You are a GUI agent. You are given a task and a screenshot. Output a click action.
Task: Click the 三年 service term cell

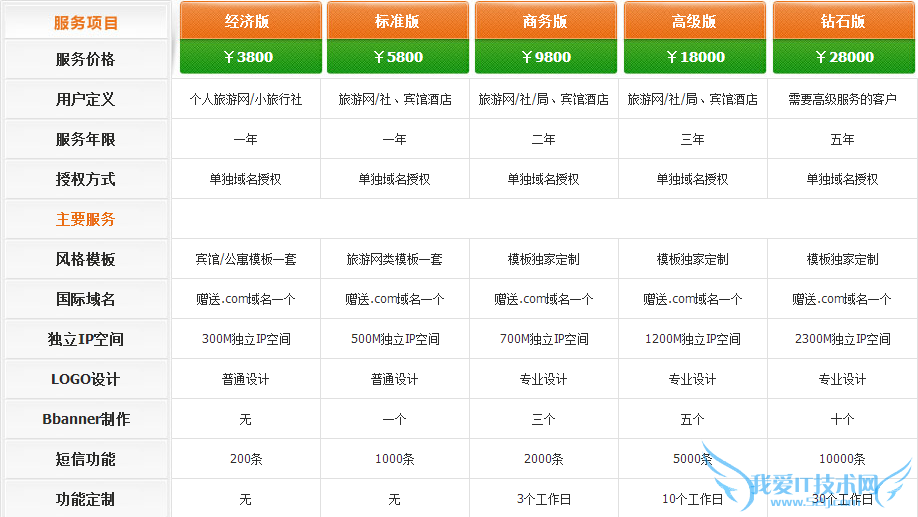693,139
